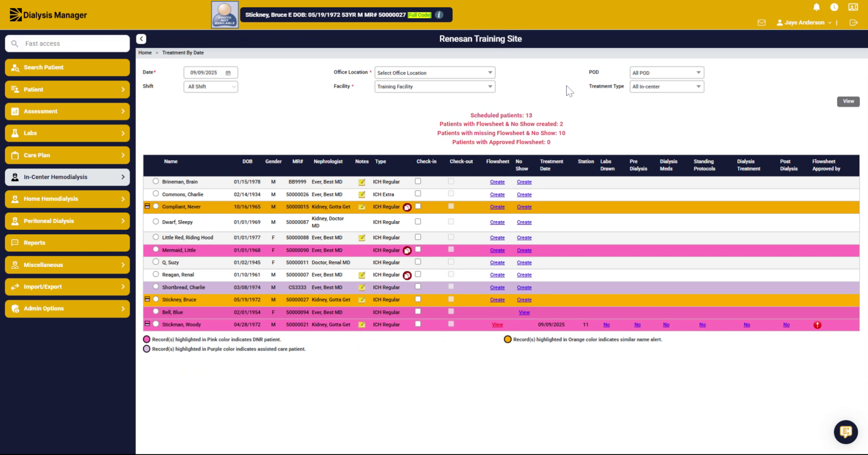Tick Check-in checkbox for Commons, Charlie
868x455 pixels.
tap(418, 194)
